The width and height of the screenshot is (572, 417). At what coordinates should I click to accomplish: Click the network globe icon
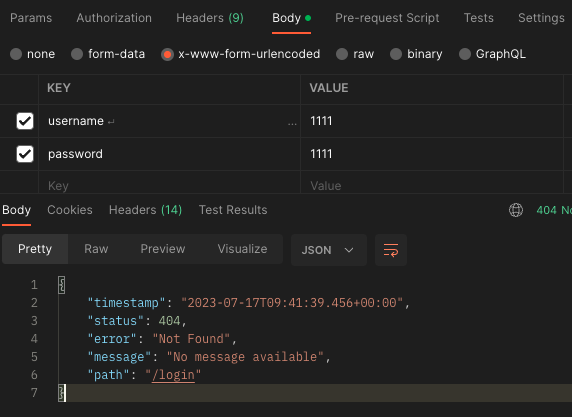coord(516,210)
